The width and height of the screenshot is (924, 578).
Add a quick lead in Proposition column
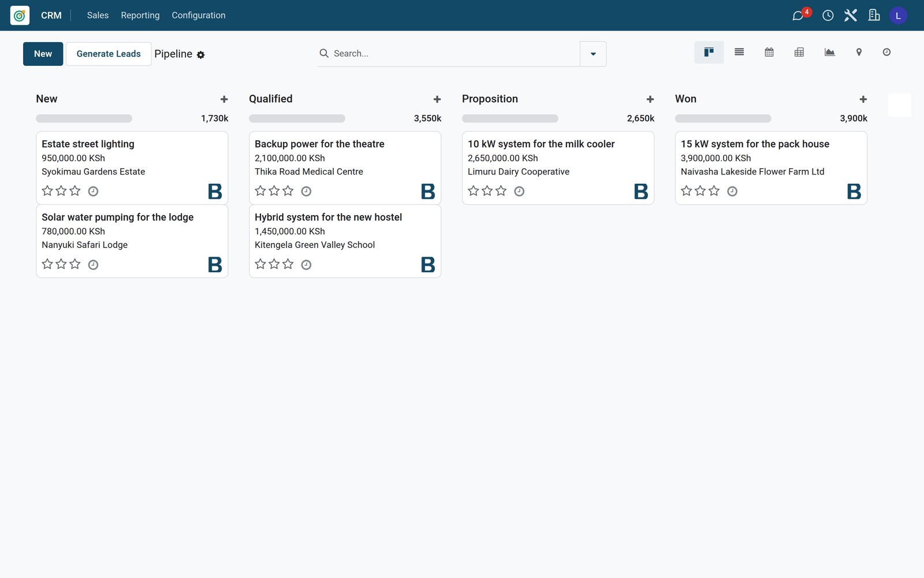coord(650,99)
